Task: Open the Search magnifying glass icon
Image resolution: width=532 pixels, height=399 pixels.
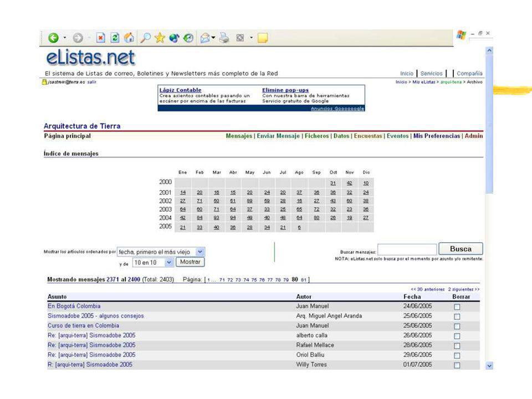Action: (x=146, y=38)
